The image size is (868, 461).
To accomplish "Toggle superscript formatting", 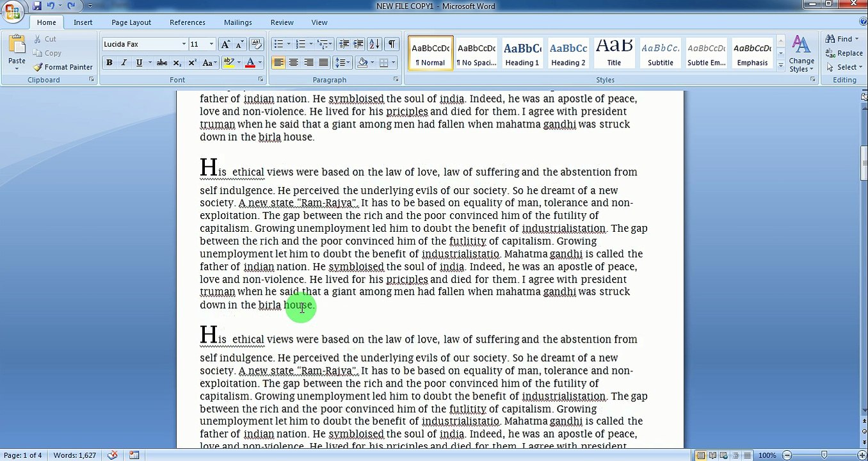I will click(x=192, y=63).
